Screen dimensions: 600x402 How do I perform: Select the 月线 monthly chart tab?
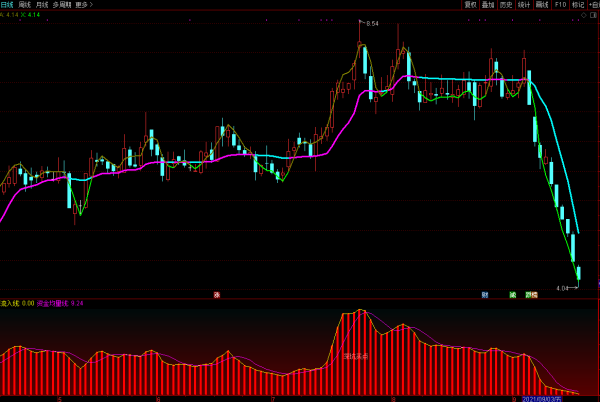click(x=42, y=4)
